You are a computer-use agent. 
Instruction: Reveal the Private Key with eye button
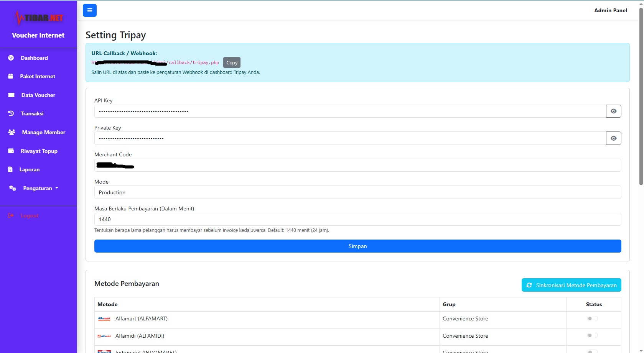click(x=614, y=138)
